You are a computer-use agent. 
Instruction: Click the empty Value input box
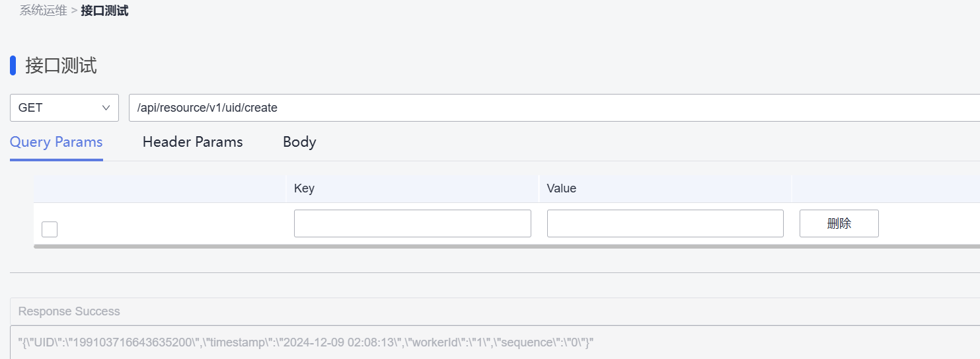coord(665,223)
